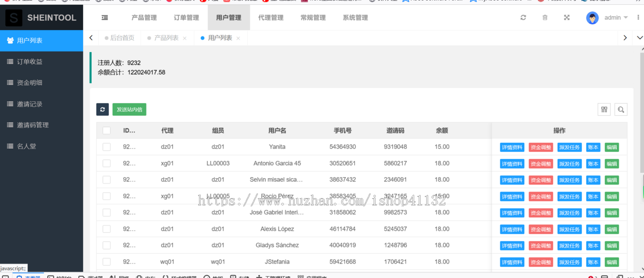Click the dark table refresh button
The height and width of the screenshot is (278, 644).
103,109
